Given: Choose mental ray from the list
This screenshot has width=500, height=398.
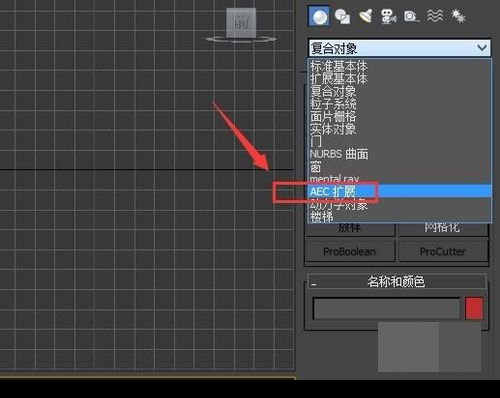Looking at the screenshot, I should pos(399,179).
